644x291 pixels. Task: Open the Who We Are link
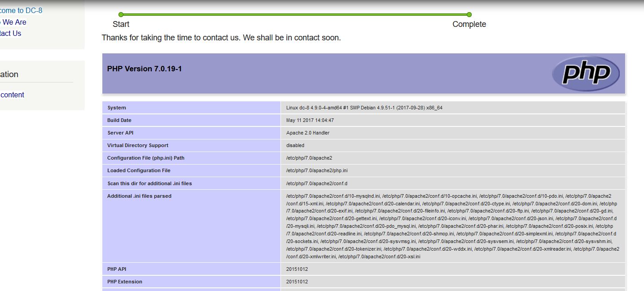[13, 22]
